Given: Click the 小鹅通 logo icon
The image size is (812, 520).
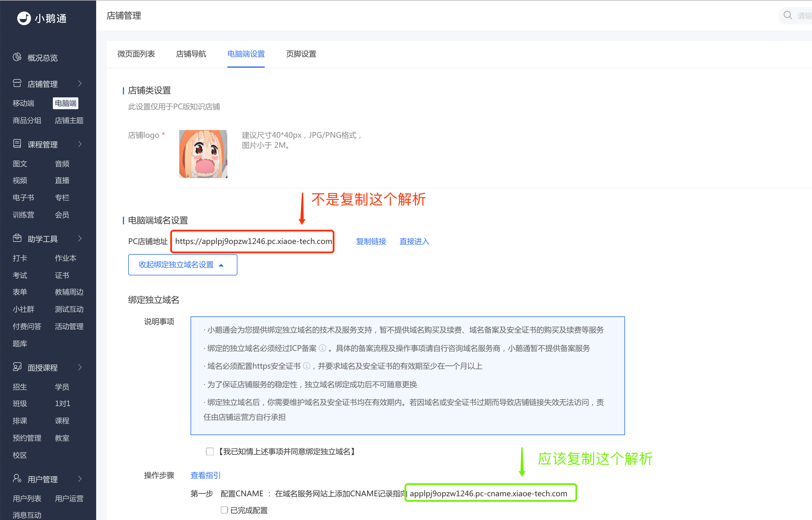Looking at the screenshot, I should tap(24, 18).
